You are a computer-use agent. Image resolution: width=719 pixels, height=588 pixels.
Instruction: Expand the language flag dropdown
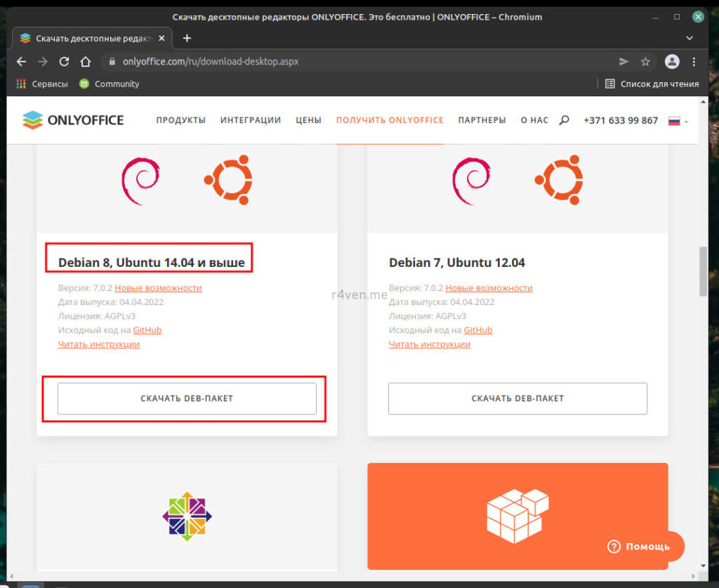pos(678,121)
